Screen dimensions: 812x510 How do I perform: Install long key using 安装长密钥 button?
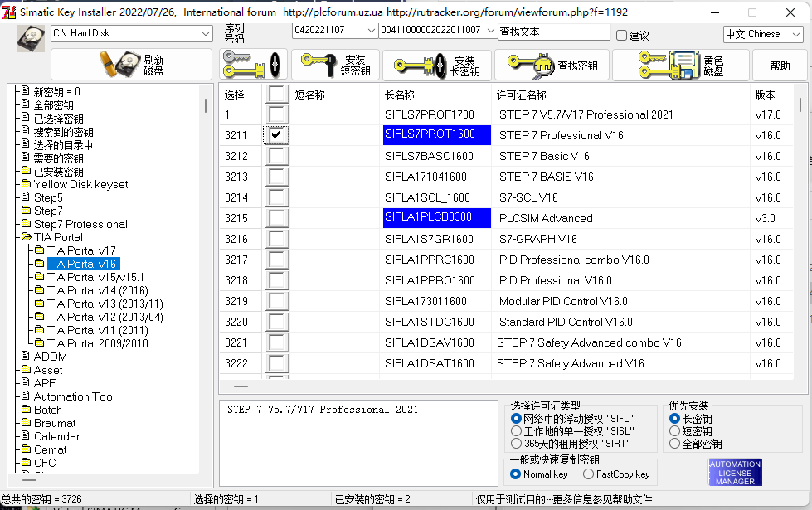pos(436,66)
